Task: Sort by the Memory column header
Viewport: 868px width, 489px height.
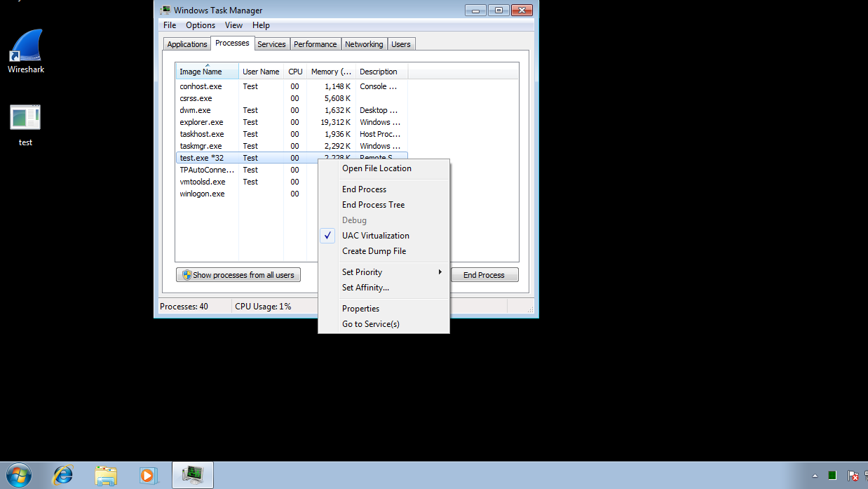Action: 331,72
